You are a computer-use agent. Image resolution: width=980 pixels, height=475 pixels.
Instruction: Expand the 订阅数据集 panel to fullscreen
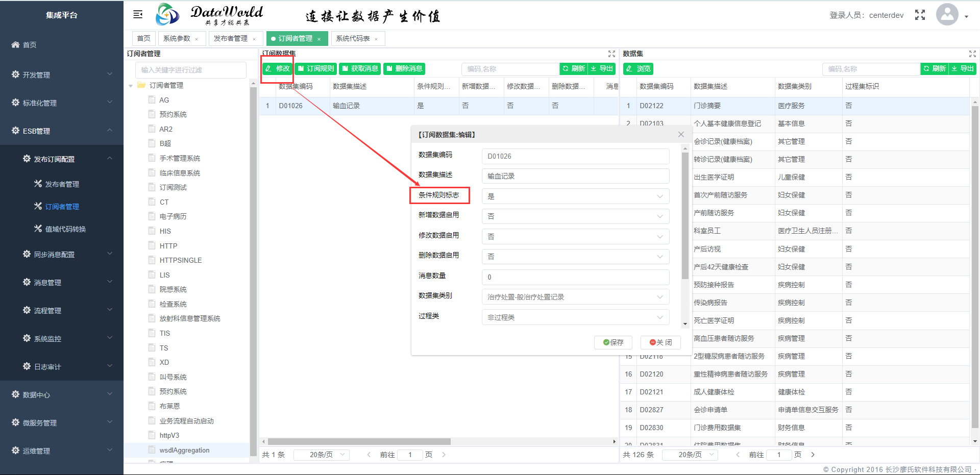tap(611, 54)
